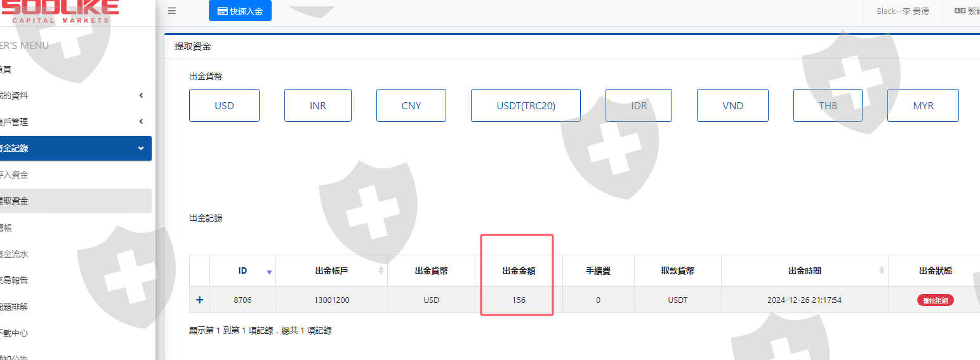Click the hamburger menu icon
Screen dimensions: 980x360
[x=172, y=11]
